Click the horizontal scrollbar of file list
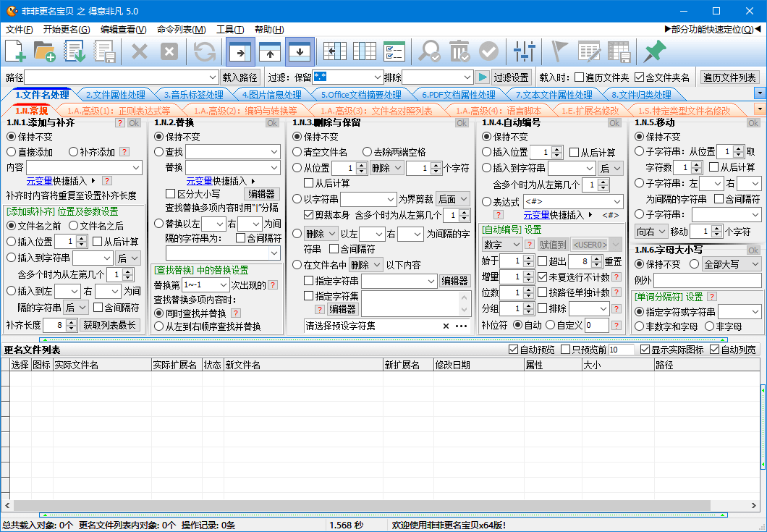 point(362,505)
